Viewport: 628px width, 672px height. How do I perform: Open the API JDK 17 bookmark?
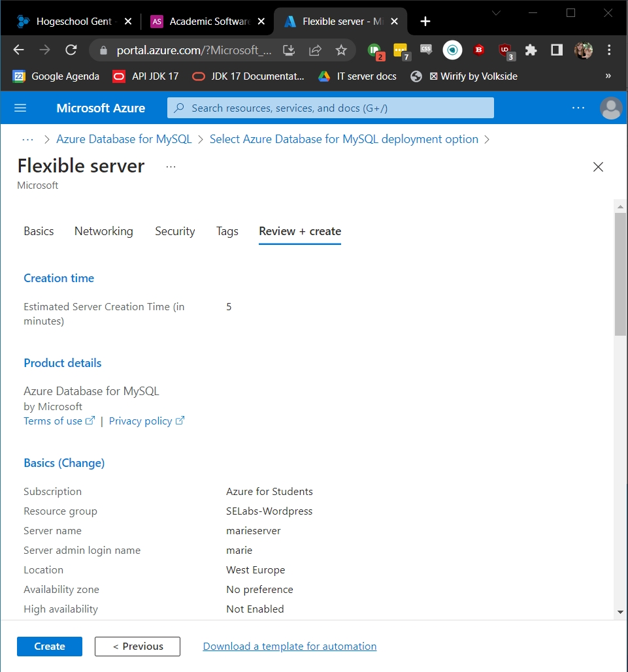[x=146, y=76]
